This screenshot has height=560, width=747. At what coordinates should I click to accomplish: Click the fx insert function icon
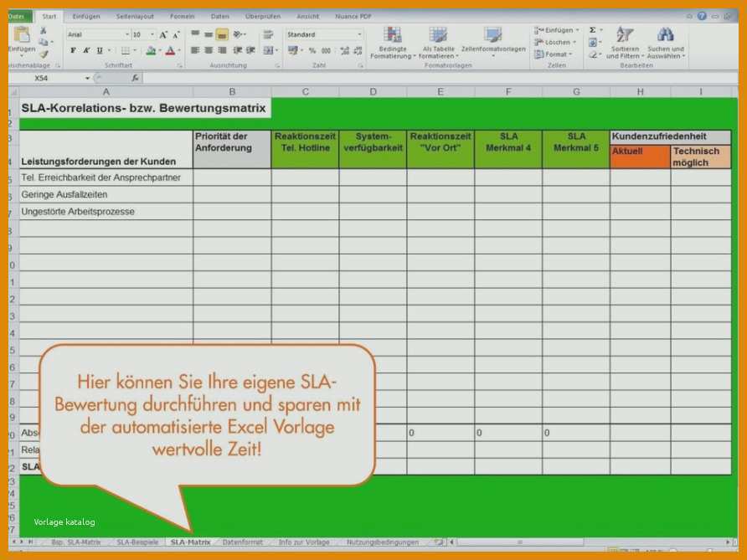pos(136,78)
